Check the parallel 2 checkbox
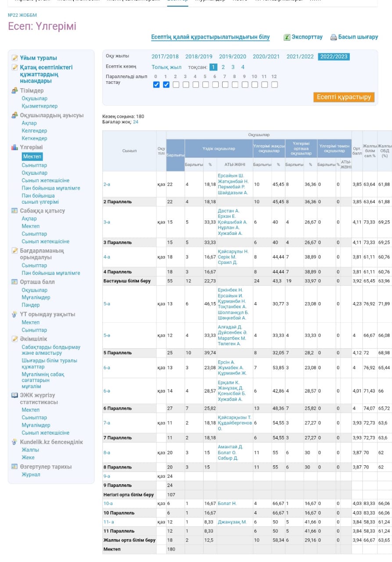The width and height of the screenshot is (392, 562). click(x=176, y=85)
